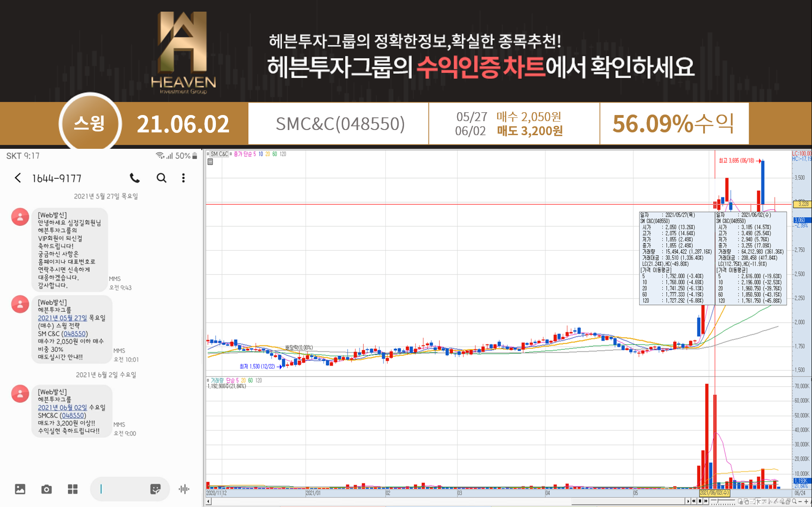Click the 06/24 date label on axis
The image size is (812, 507).
click(x=800, y=493)
